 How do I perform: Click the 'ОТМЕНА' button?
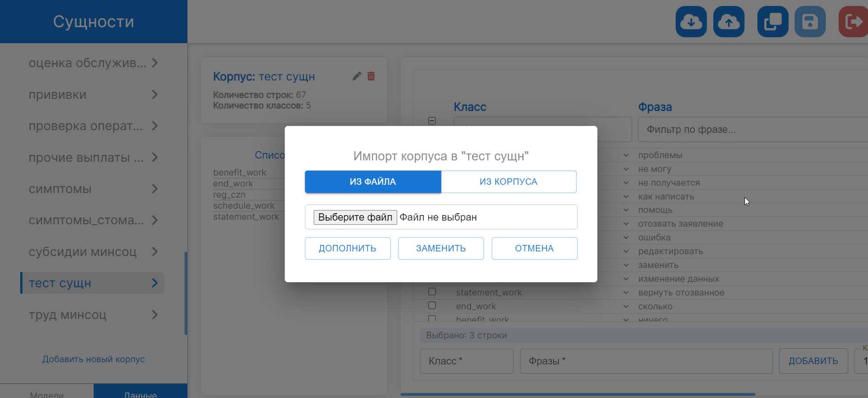pos(534,249)
